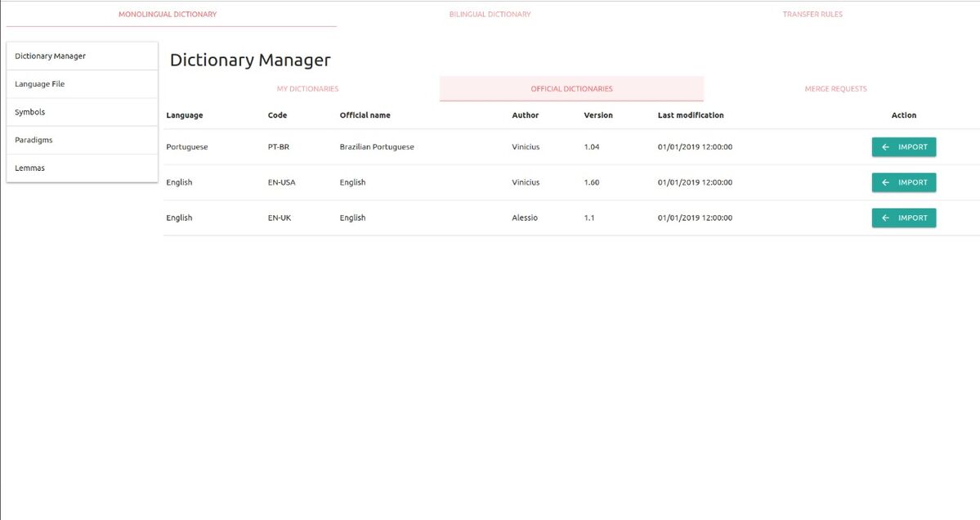Image resolution: width=980 pixels, height=520 pixels.
Task: Click the Last modification column header
Action: 690,115
